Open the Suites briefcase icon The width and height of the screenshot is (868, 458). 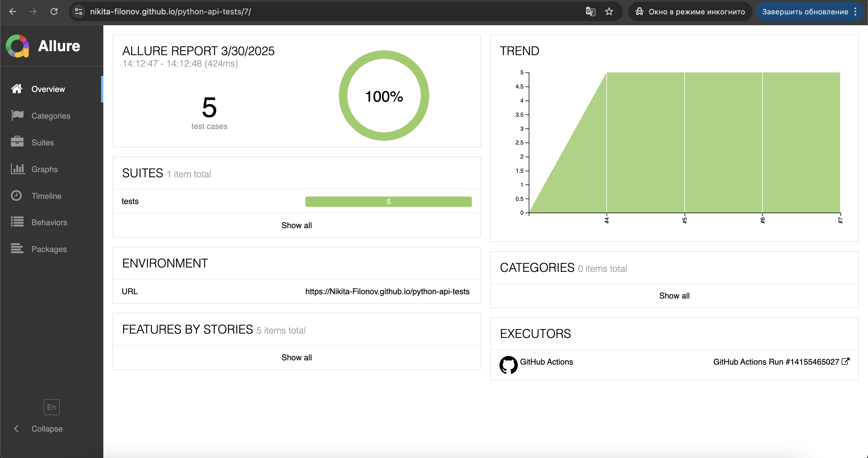[x=17, y=142]
